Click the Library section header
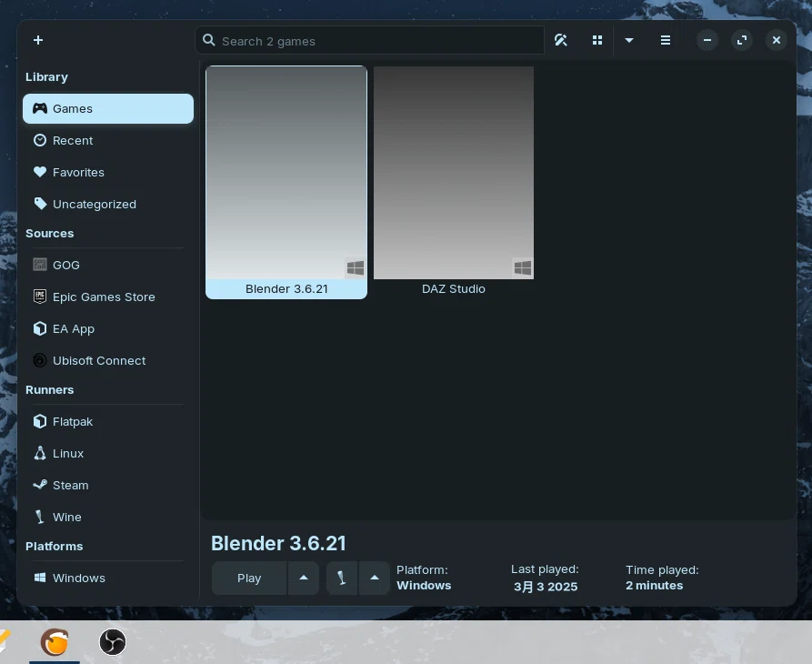 click(46, 76)
